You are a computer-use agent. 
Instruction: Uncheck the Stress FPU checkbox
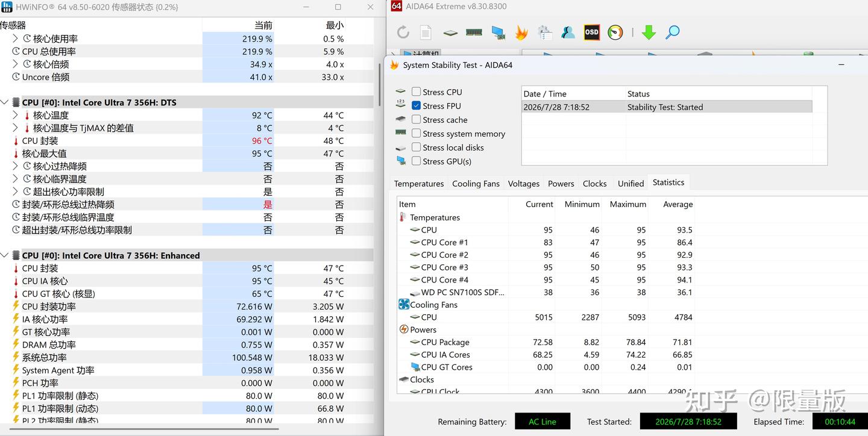tap(416, 105)
